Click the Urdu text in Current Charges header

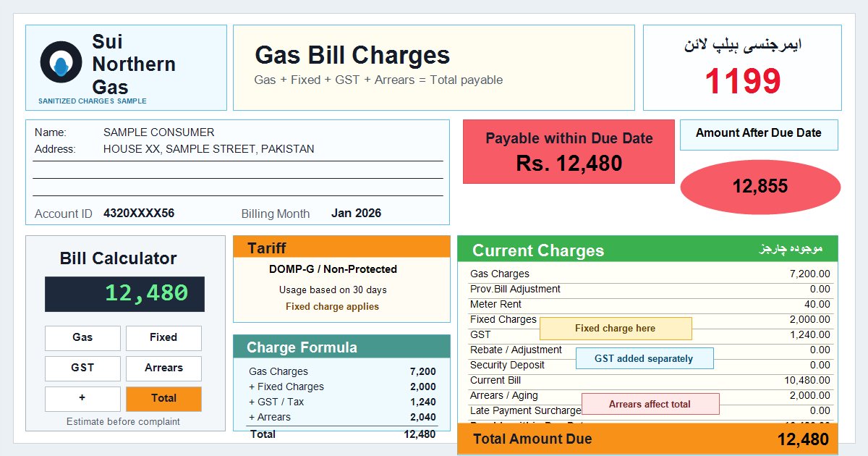[791, 249]
